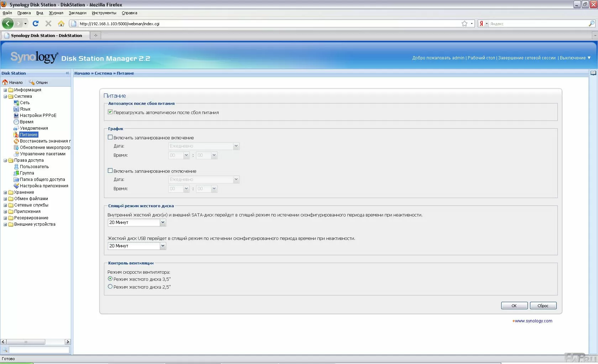This screenshot has height=364, width=598.
Task: Select the 2,5" hard disk fan mode
Action: point(110,287)
